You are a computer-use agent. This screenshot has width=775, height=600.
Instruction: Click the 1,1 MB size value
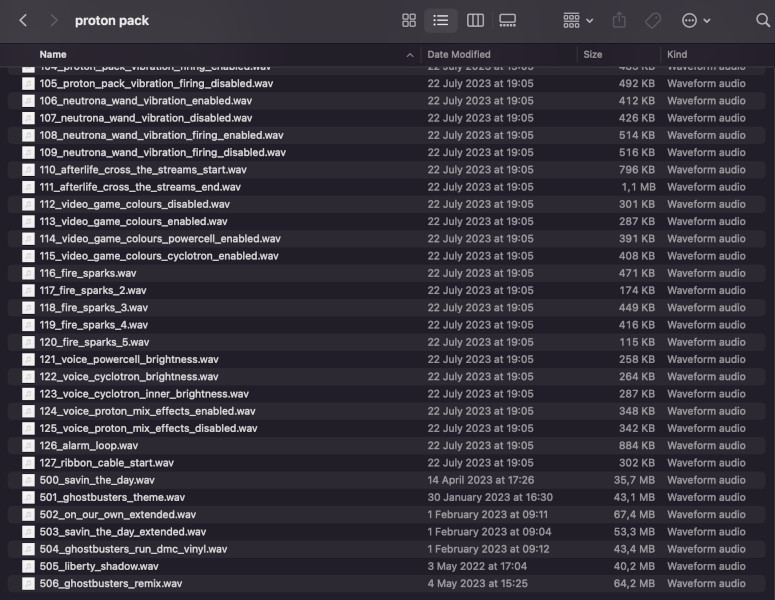coord(638,187)
